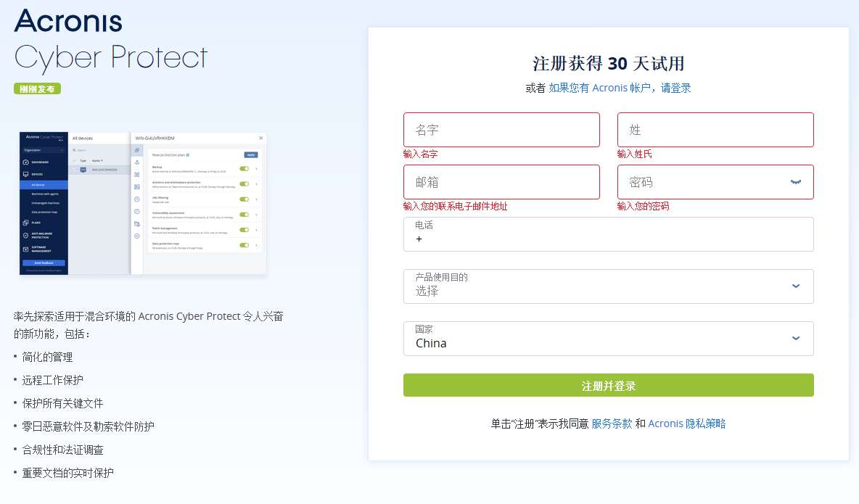Click the 合规性和法证调查 bullet text

pyautogui.click(x=62, y=450)
